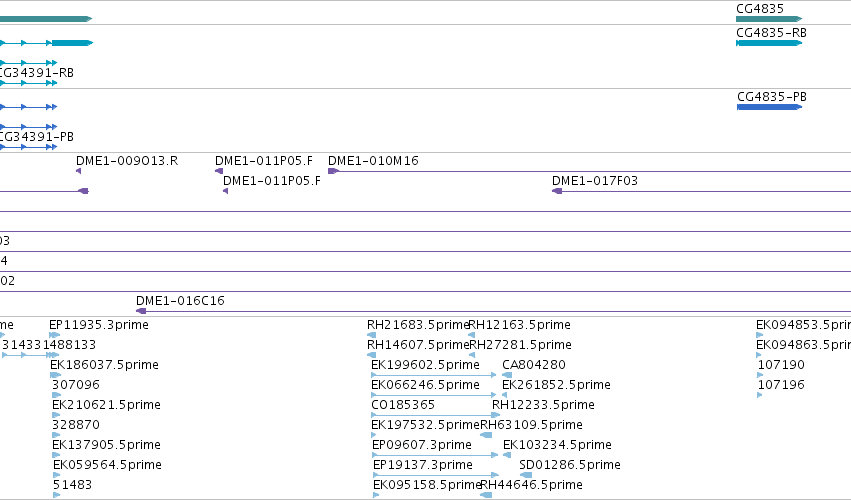Select the CG4835-PB protein bar

769,107
